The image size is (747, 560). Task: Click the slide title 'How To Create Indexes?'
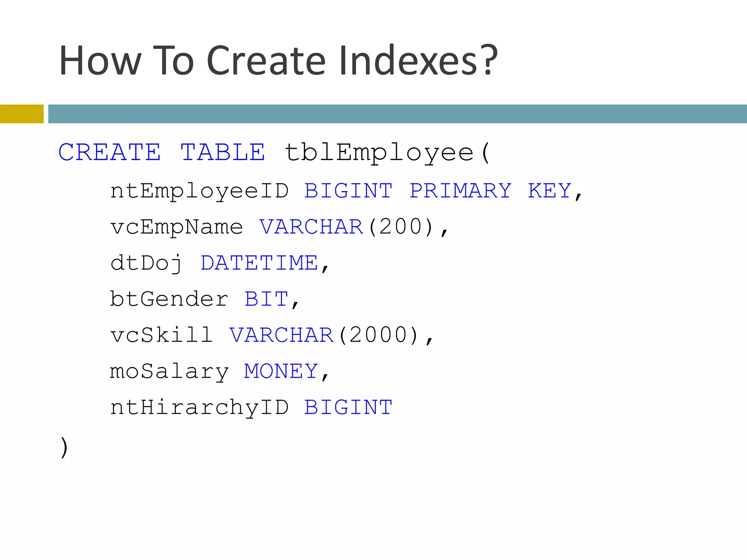click(x=278, y=60)
